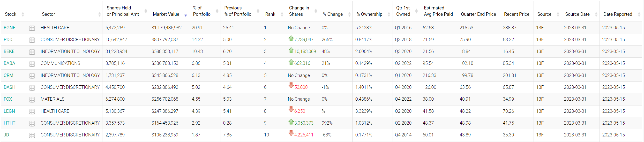Click the grid icon next to PDD

pos(32,40)
